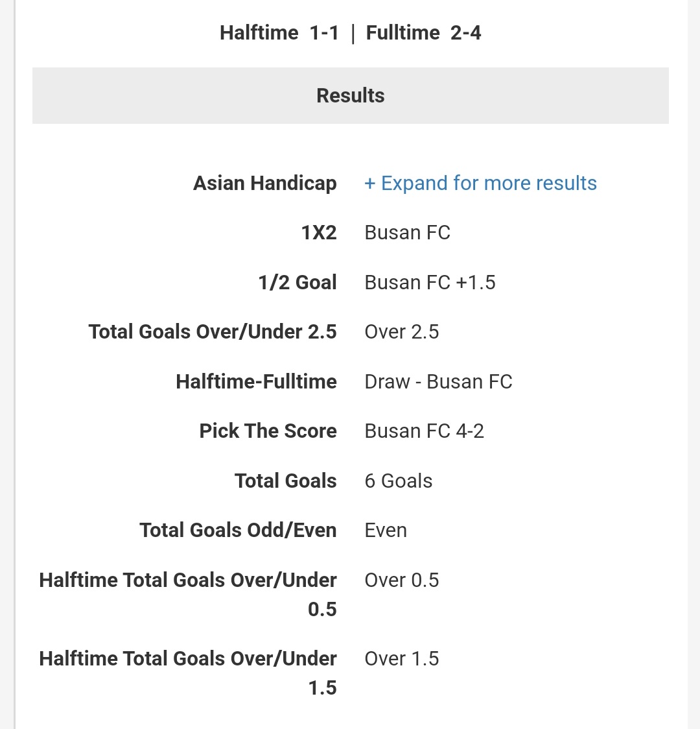Screen dimensions: 700x729
Task: Click the Results section header
Action: click(350, 96)
